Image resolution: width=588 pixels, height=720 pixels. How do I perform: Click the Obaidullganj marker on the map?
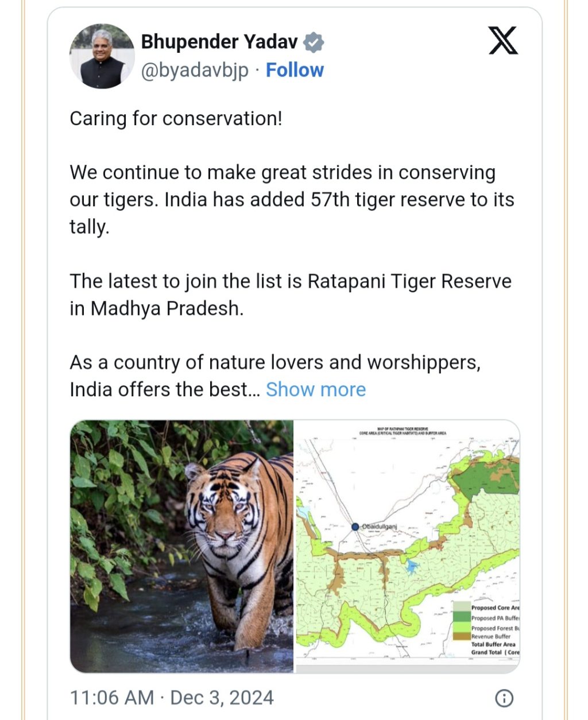[355, 527]
